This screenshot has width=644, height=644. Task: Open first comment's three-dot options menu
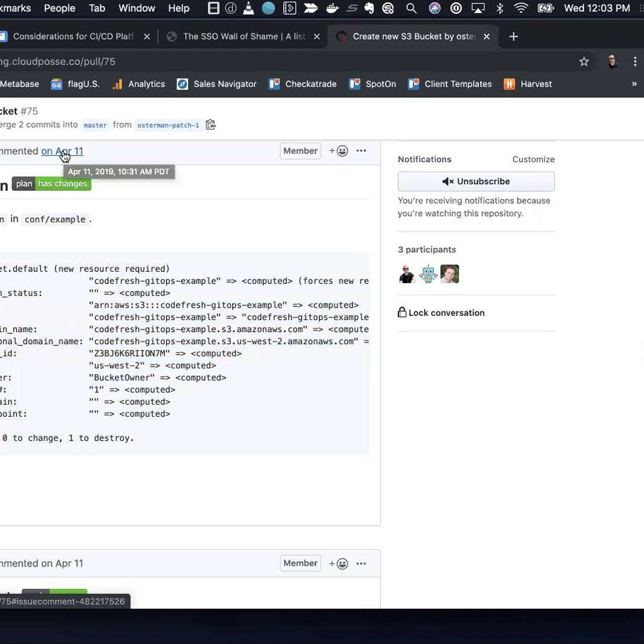coord(361,151)
